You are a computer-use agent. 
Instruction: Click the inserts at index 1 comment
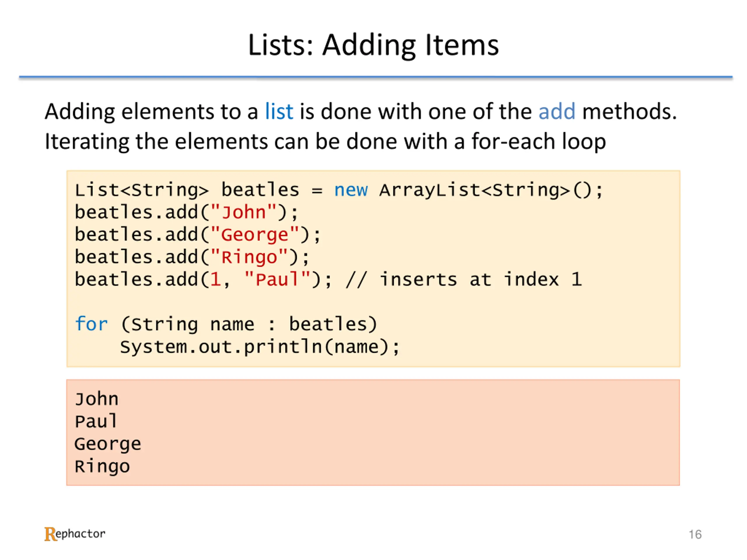[x=464, y=279]
